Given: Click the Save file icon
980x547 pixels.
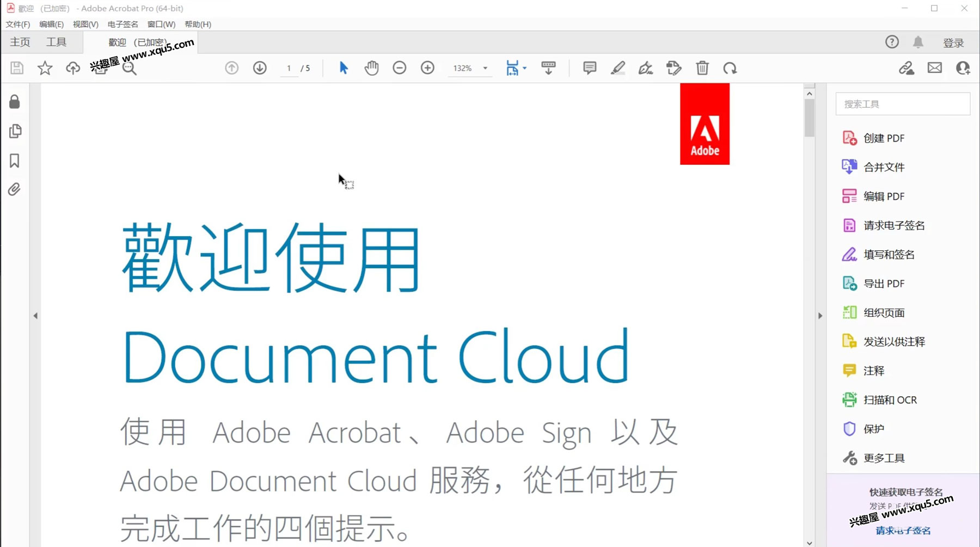Looking at the screenshot, I should click(x=17, y=68).
